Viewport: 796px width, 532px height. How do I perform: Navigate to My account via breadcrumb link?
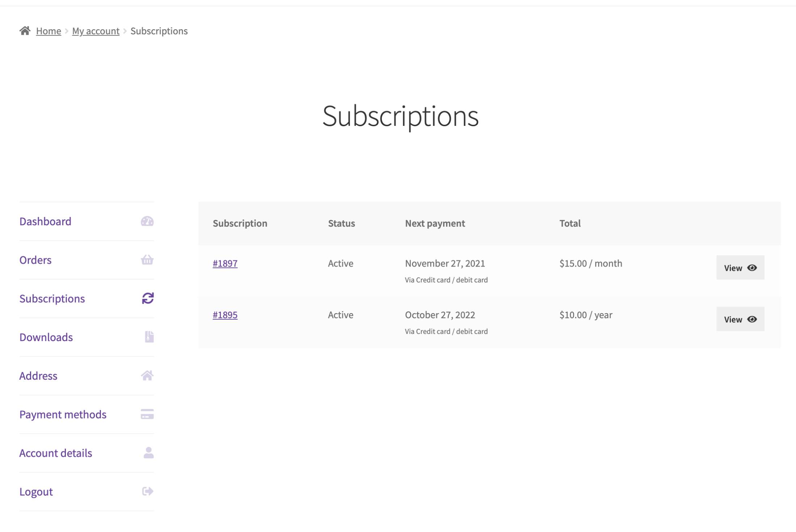click(x=96, y=31)
